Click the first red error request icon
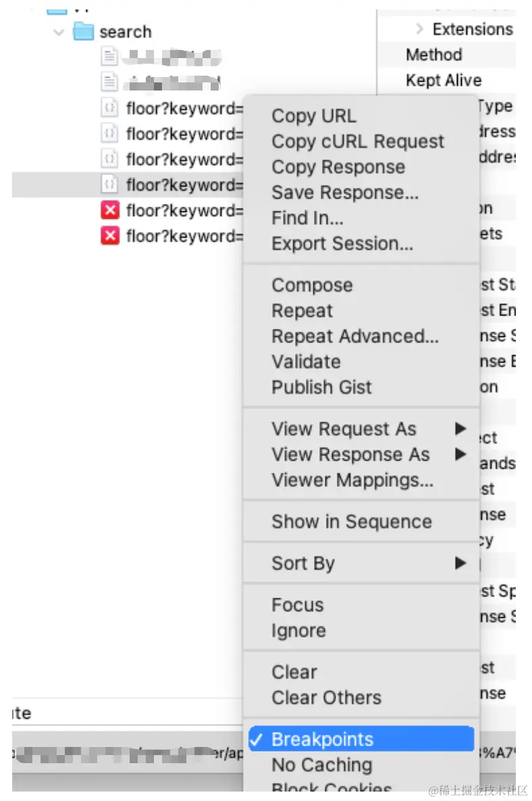This screenshot has width=532, height=801. click(x=109, y=211)
